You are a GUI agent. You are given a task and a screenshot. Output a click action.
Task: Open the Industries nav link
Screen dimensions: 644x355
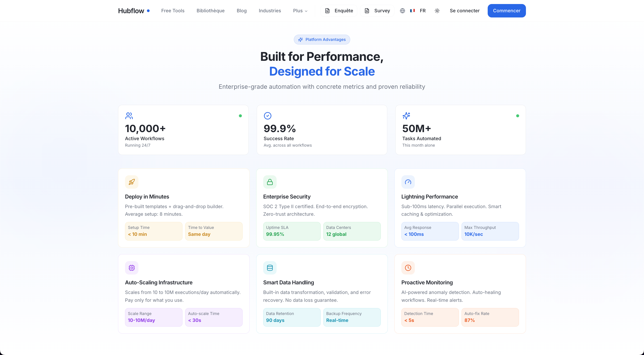coord(269,11)
